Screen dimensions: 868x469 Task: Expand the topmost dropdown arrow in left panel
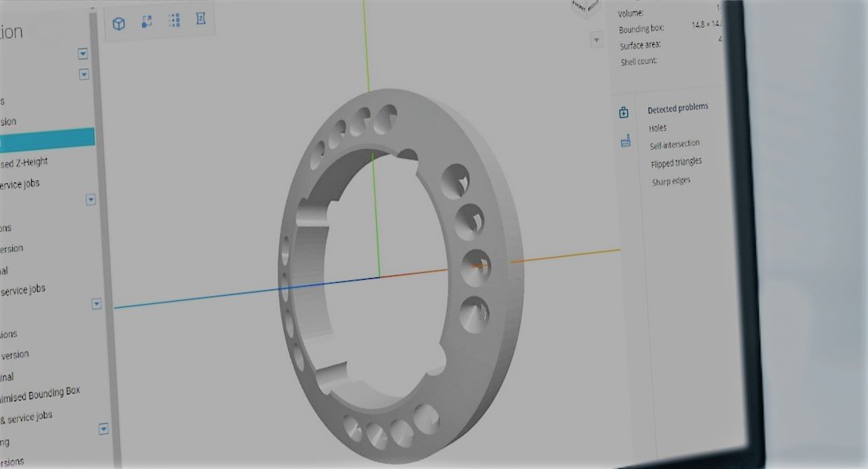point(83,54)
